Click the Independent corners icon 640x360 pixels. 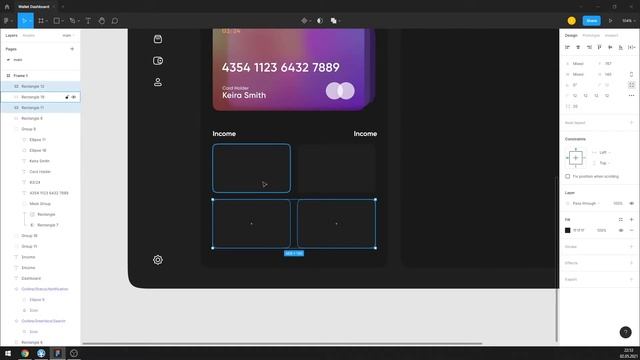point(631,85)
